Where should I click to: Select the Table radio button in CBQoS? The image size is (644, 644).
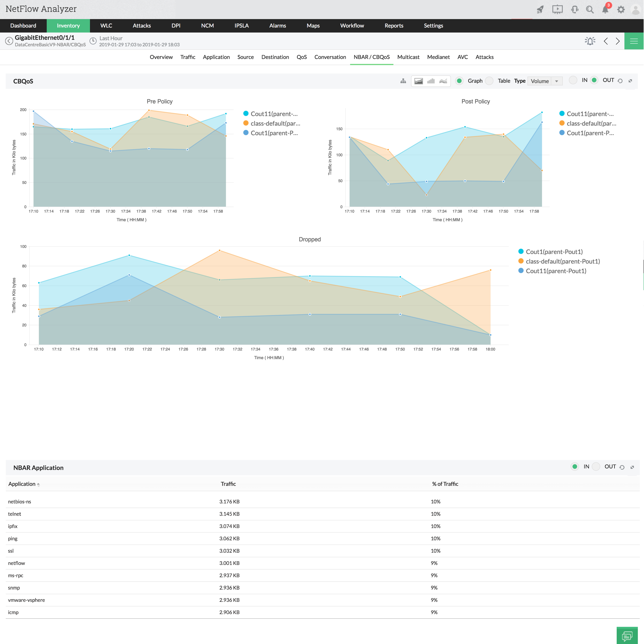(x=489, y=81)
